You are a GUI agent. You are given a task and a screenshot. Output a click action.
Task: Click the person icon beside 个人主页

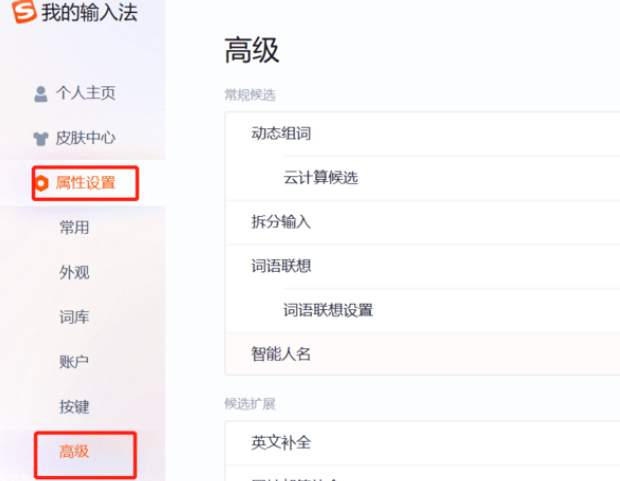point(41,94)
